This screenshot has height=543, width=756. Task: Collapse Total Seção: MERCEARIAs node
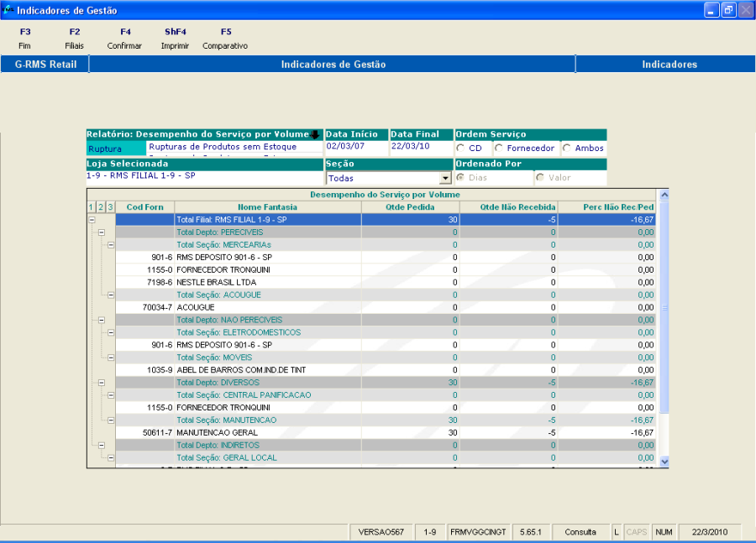click(x=111, y=245)
